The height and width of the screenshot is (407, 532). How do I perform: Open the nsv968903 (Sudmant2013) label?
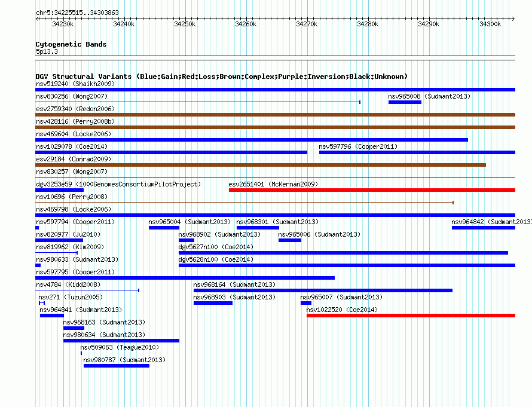234,297
